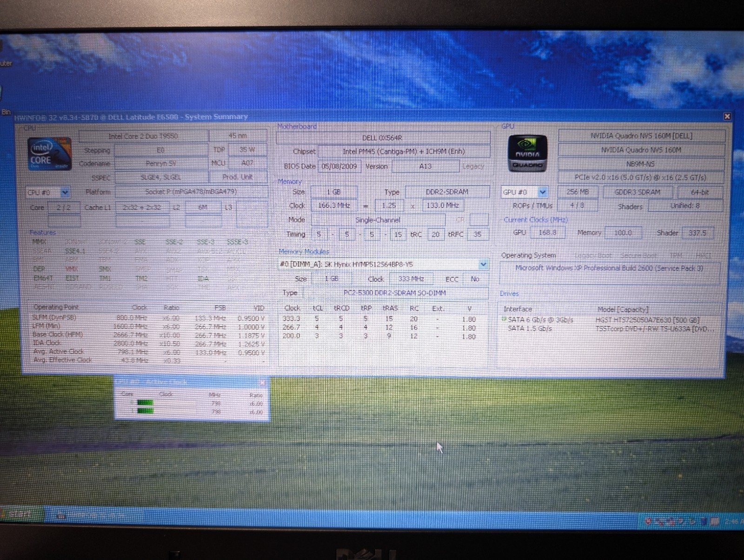
Task: Click the Single-Channel mode field
Action: click(x=378, y=220)
